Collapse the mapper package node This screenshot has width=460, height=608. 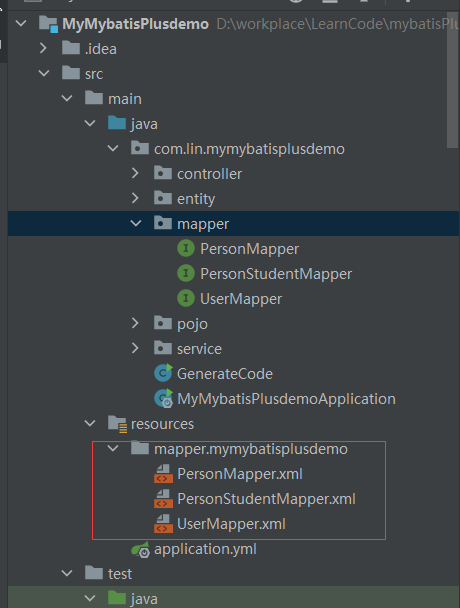135,223
